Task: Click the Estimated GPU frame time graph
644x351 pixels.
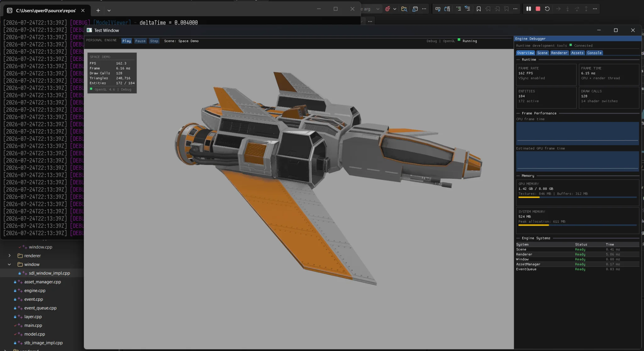Action: [577, 162]
